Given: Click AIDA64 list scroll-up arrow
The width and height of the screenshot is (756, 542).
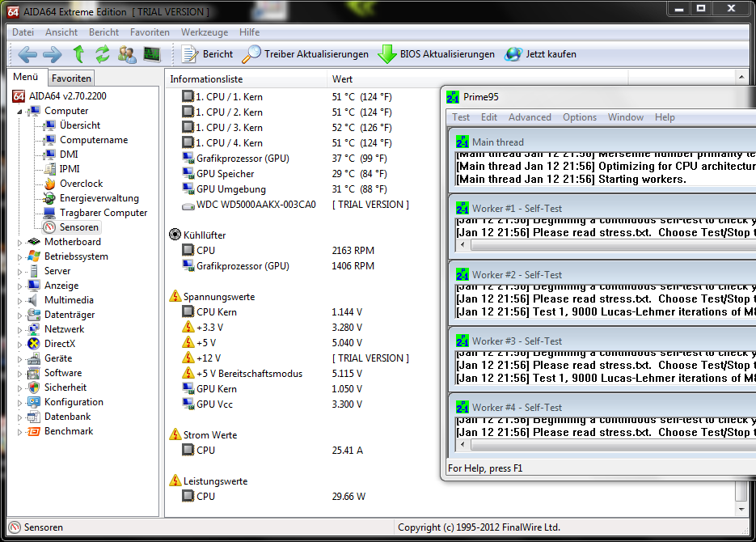Looking at the screenshot, I should point(741,77).
